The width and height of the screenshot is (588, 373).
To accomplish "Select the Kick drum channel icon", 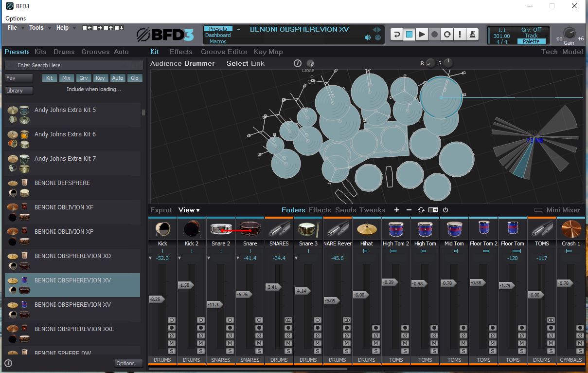I will coord(162,228).
